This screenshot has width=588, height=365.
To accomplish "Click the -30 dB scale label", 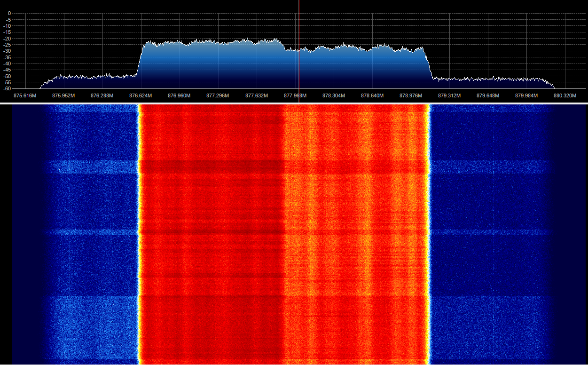I will (7, 51).
